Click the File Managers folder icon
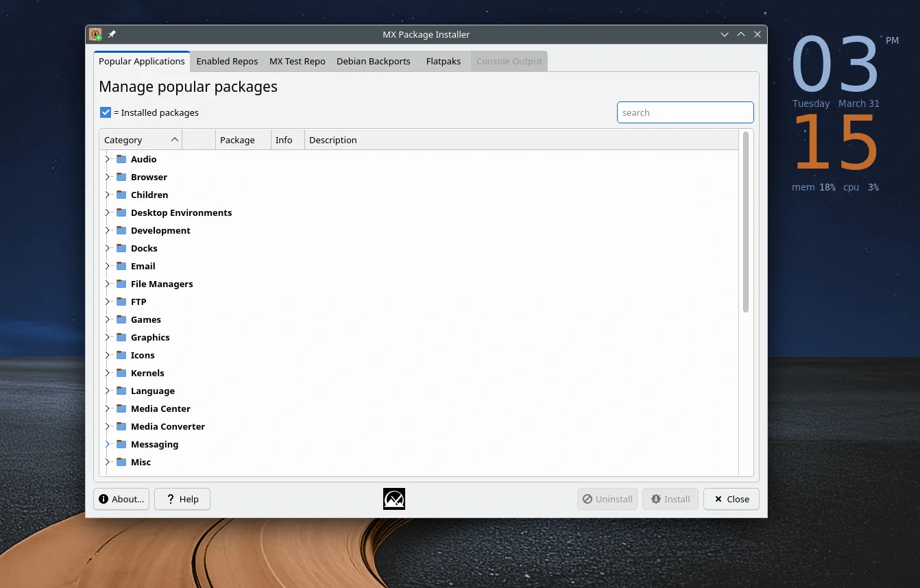Image resolution: width=920 pixels, height=588 pixels. tap(121, 284)
